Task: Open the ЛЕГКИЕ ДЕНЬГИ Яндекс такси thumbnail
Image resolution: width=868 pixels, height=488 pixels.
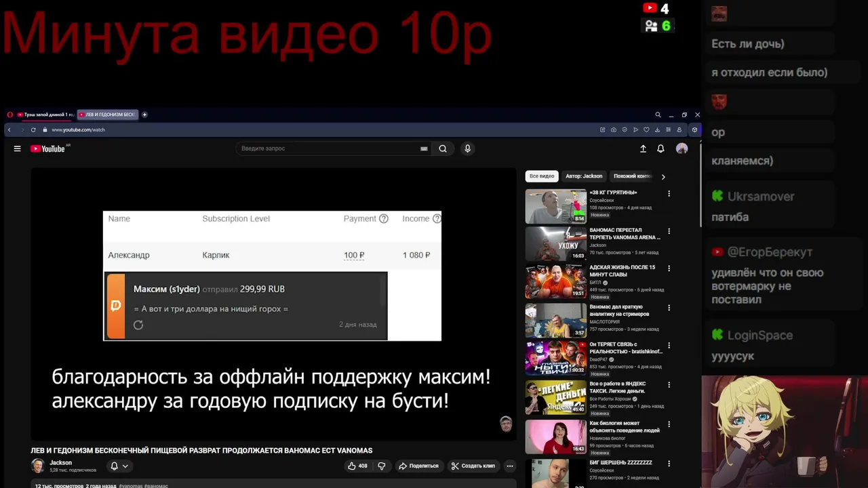Action: click(x=556, y=396)
